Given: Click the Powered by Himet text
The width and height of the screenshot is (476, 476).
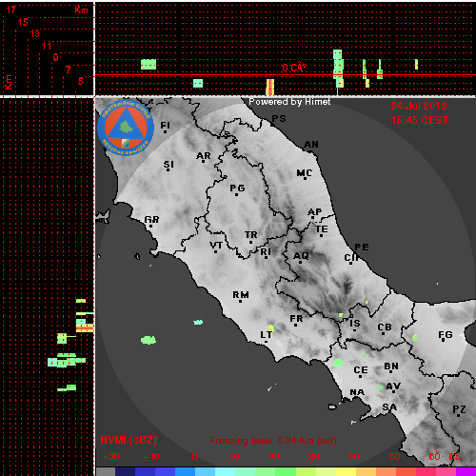Looking at the screenshot, I should (x=289, y=102).
